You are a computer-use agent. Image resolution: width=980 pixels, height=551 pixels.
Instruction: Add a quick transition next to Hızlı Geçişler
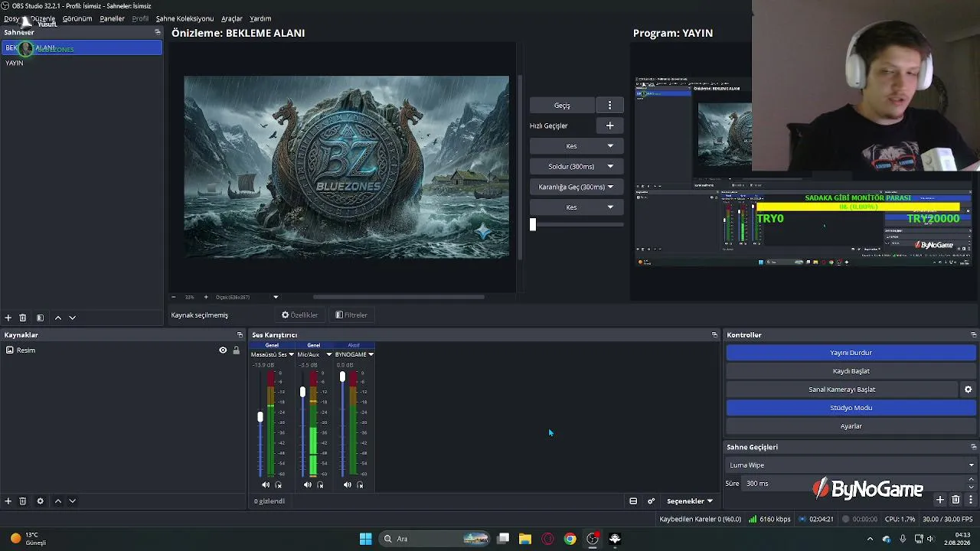point(610,126)
